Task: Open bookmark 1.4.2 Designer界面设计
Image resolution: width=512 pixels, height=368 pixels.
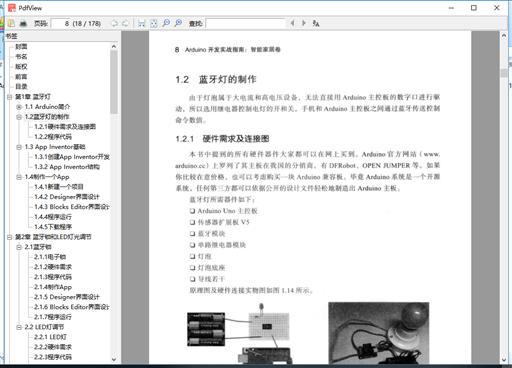Action: pyautogui.click(x=67, y=197)
